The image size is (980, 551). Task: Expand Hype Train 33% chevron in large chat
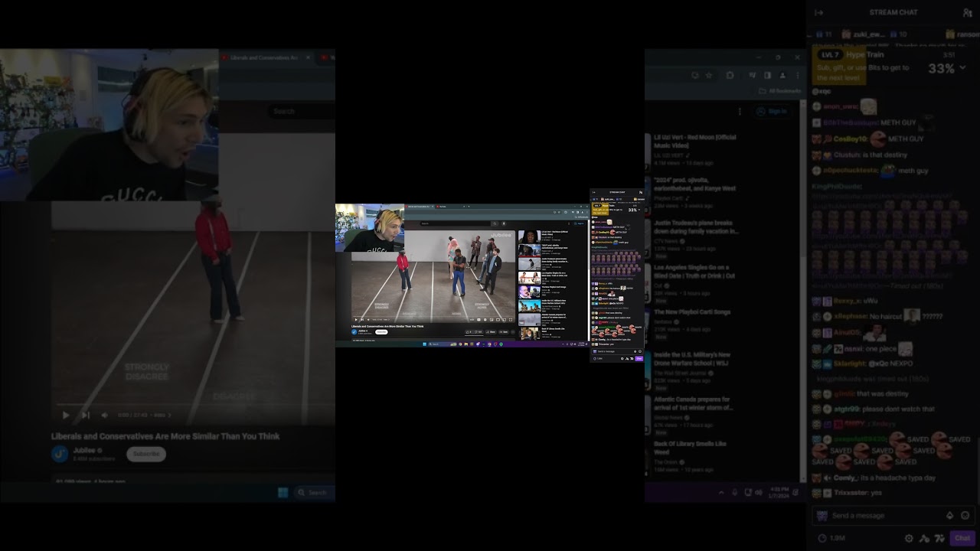tap(963, 68)
